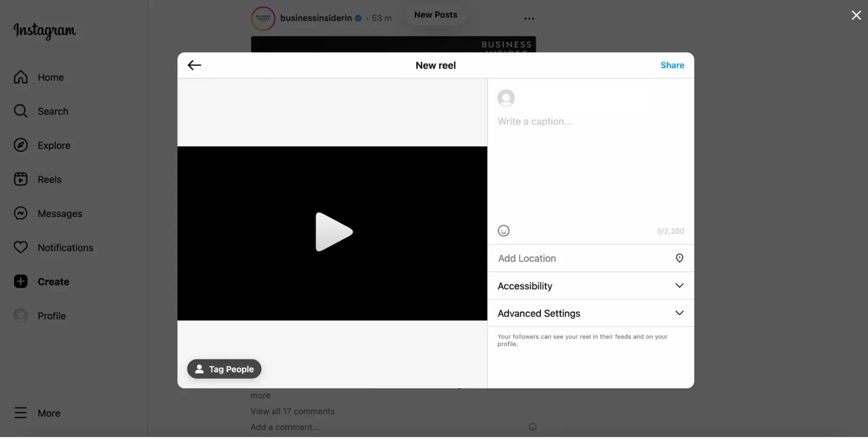Screen dimensions: 868x440
Task: Play the reel video preview
Action: pyautogui.click(x=333, y=232)
